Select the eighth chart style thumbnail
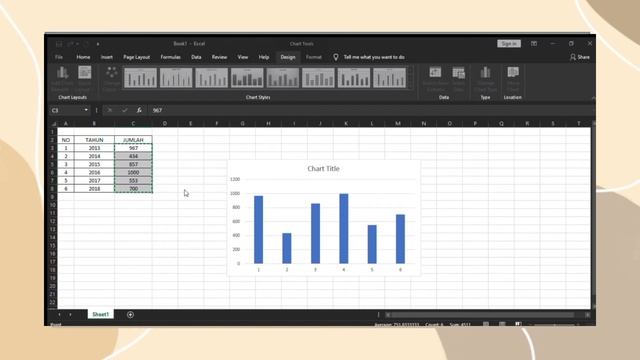 (x=389, y=78)
